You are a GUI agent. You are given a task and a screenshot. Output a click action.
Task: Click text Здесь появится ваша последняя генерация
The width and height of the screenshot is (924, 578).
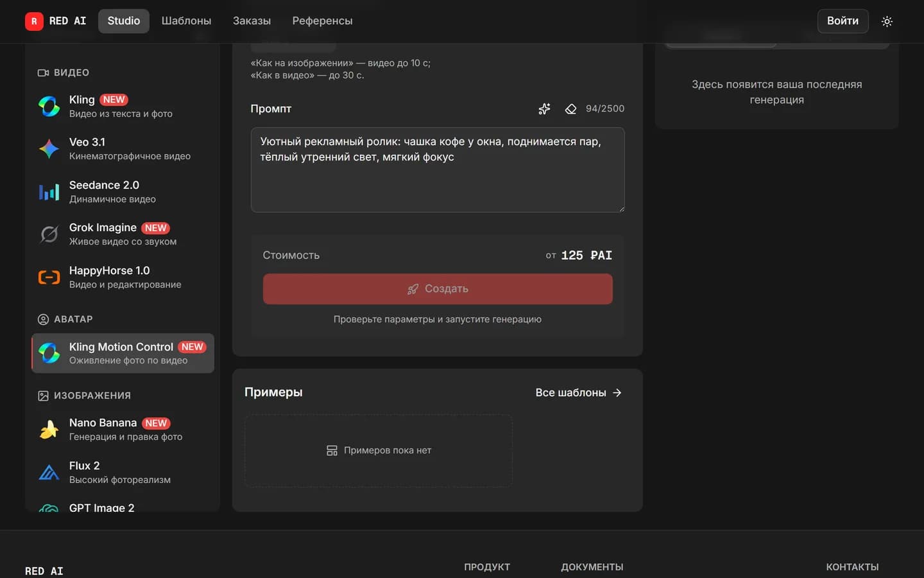pos(777,92)
